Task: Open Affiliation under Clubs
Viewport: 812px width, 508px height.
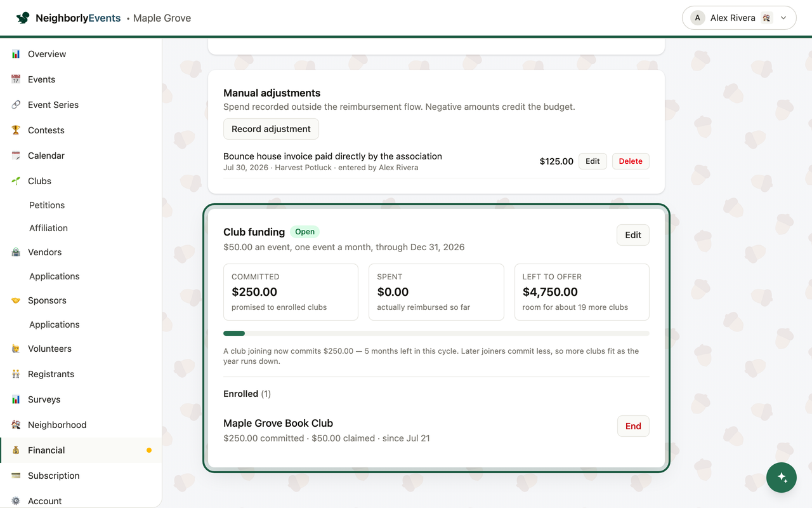Action: pyautogui.click(x=48, y=228)
